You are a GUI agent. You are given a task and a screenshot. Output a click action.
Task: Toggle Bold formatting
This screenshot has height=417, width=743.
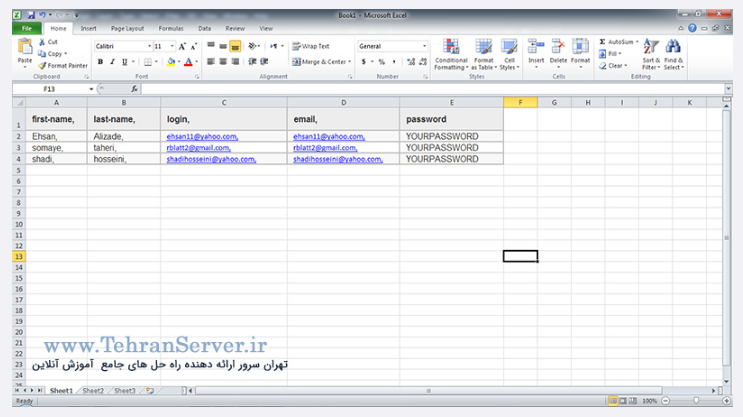click(x=99, y=62)
